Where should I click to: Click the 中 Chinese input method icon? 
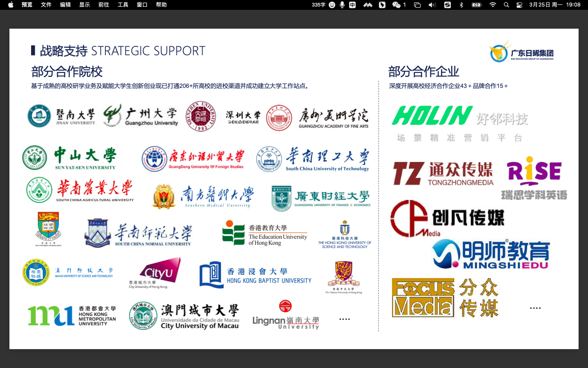tap(352, 5)
